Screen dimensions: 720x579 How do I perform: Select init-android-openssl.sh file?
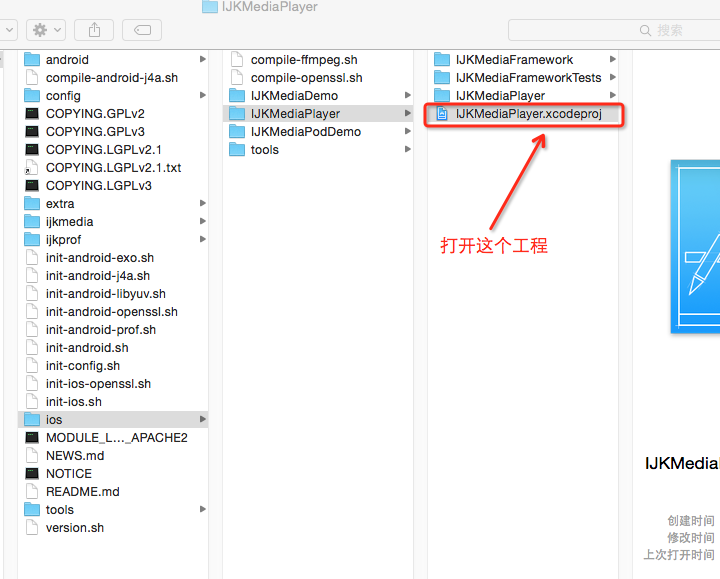click(113, 312)
